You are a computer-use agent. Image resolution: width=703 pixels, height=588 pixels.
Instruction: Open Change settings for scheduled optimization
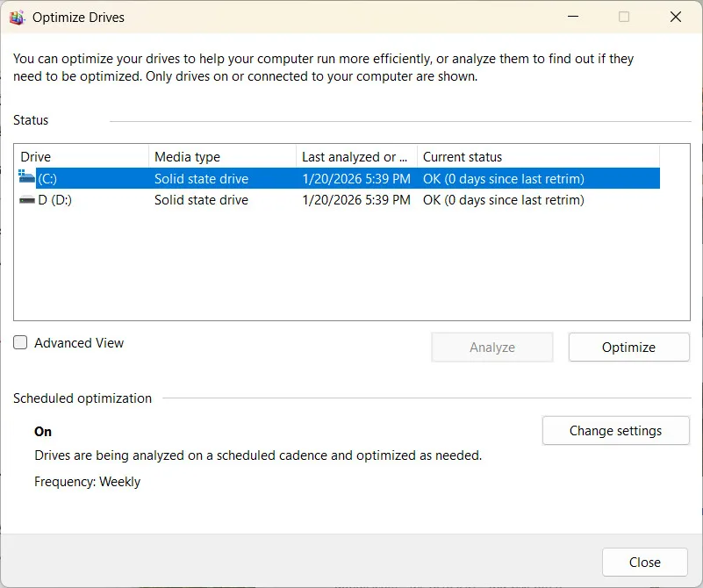click(615, 431)
